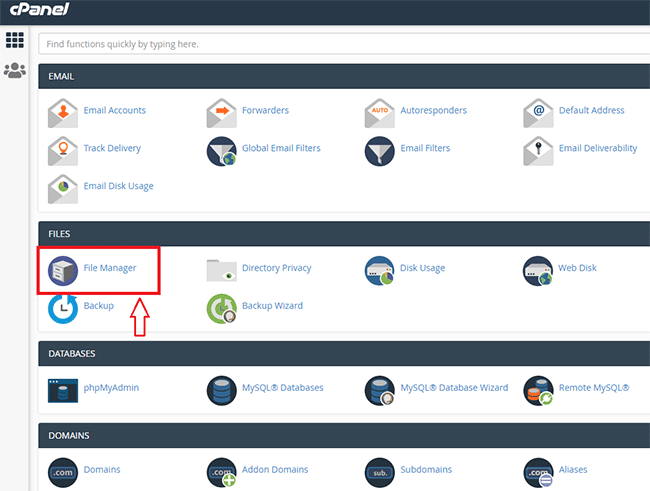Open the Web Disk text link
The image size is (650, 491).
[577, 268]
